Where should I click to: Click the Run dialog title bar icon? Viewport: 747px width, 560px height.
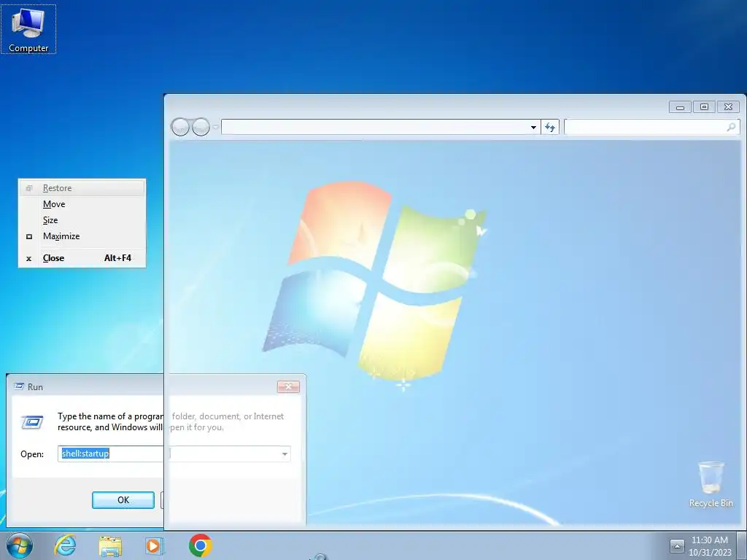[x=18, y=386]
